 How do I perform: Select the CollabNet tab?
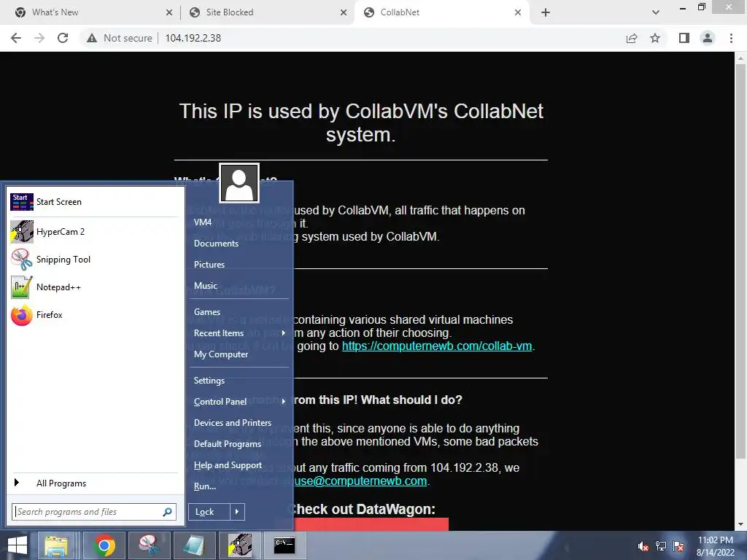click(441, 12)
